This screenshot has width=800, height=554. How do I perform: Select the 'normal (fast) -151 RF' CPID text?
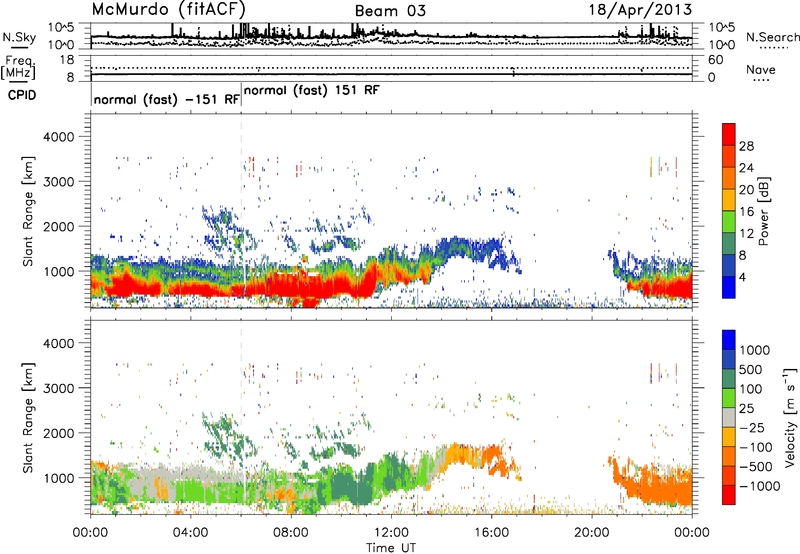click(166, 100)
